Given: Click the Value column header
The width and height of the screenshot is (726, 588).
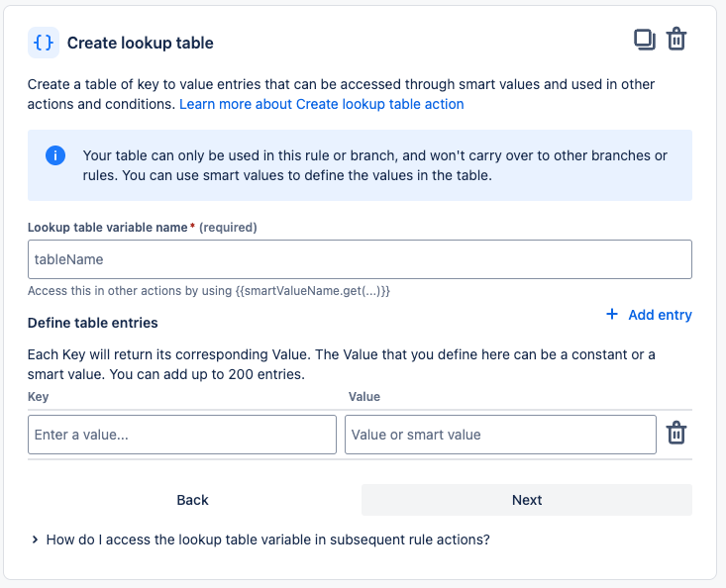Looking at the screenshot, I should 364,397.
